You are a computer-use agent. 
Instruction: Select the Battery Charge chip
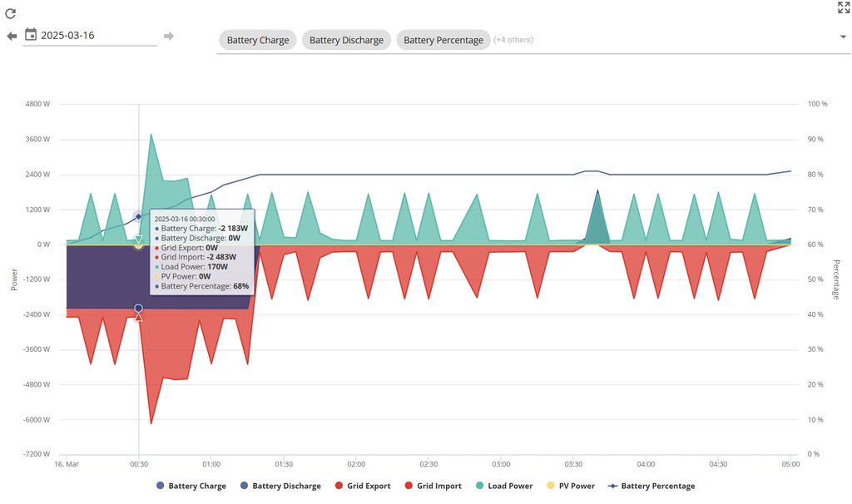(x=258, y=40)
